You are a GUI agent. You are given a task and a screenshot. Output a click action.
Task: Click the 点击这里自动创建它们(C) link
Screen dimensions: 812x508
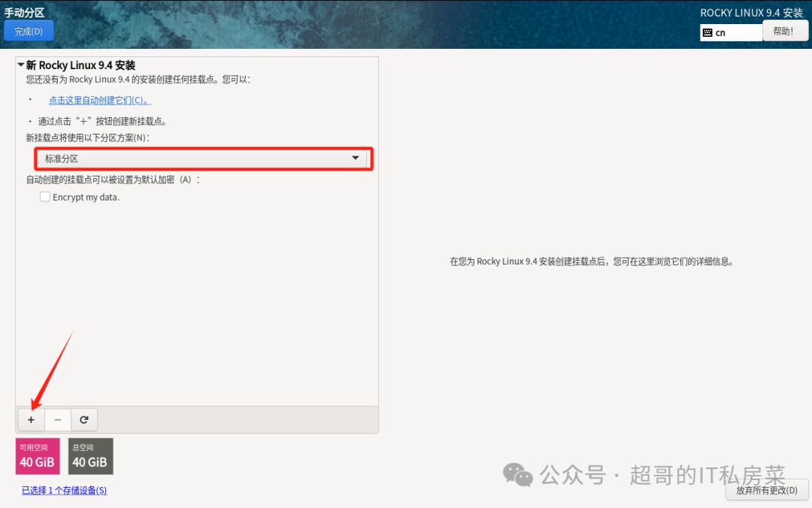coord(100,99)
